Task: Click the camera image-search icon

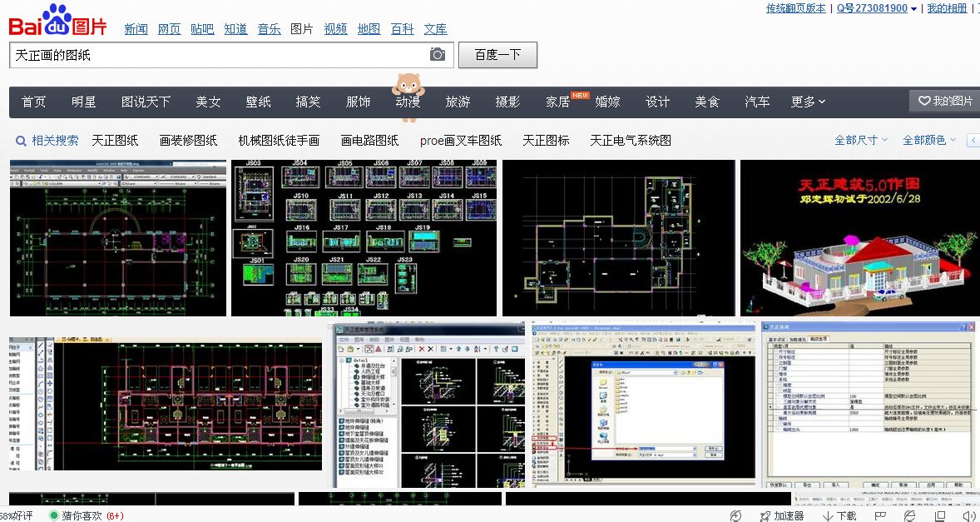Action: 437,55
